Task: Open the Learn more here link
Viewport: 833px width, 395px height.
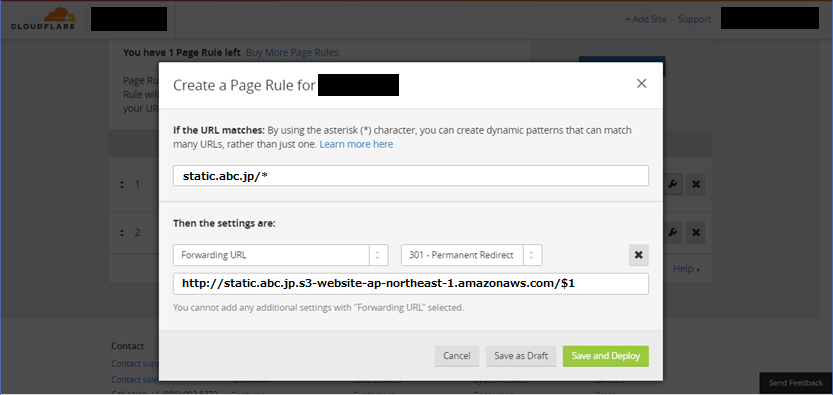Action: click(x=356, y=144)
